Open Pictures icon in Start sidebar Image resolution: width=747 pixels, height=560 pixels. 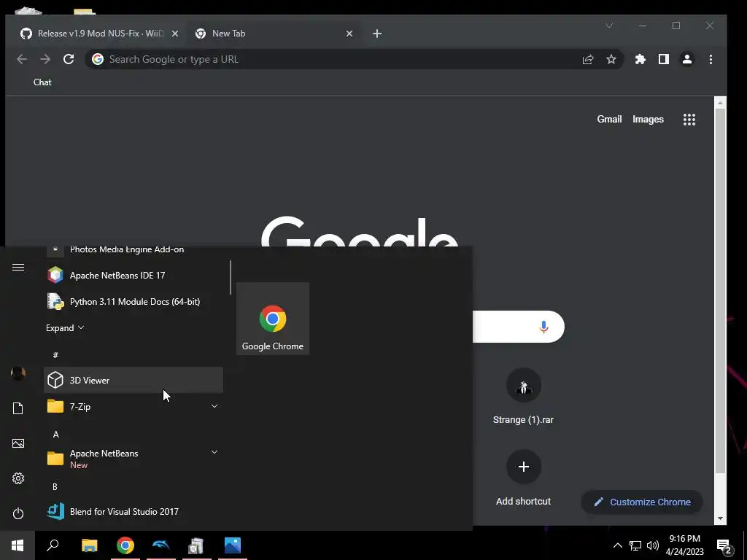(x=18, y=443)
